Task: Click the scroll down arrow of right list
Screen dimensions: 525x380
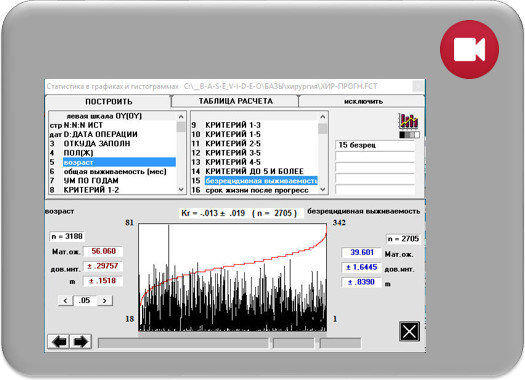Action: coord(323,189)
